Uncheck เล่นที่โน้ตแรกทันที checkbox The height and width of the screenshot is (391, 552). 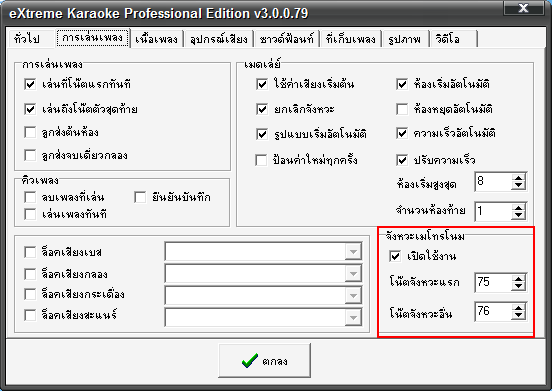30,84
